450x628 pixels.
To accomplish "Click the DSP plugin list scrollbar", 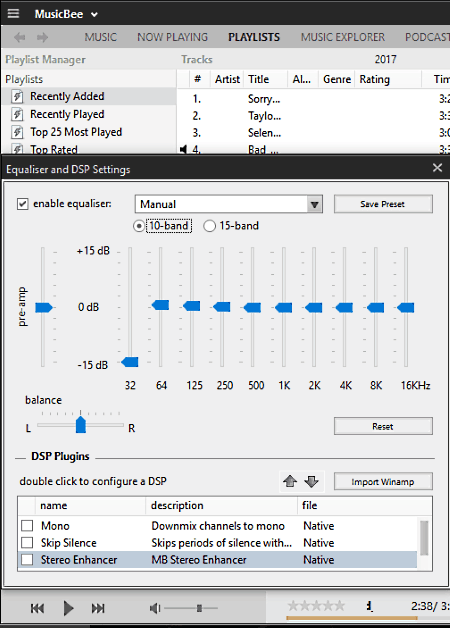I will click(424, 537).
